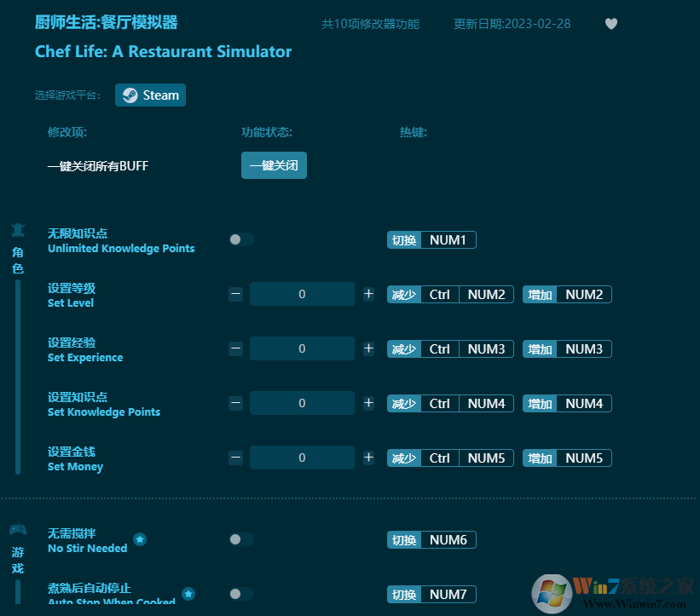Toggle Unlimited Knowledge Points switch

(x=241, y=239)
